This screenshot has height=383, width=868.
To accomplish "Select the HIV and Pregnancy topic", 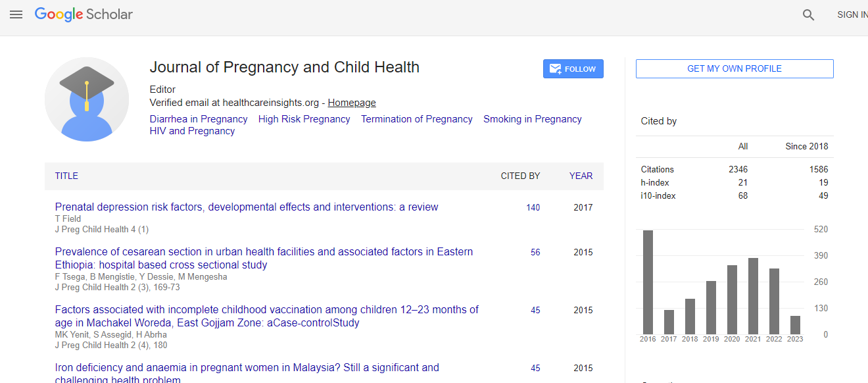I will point(192,131).
